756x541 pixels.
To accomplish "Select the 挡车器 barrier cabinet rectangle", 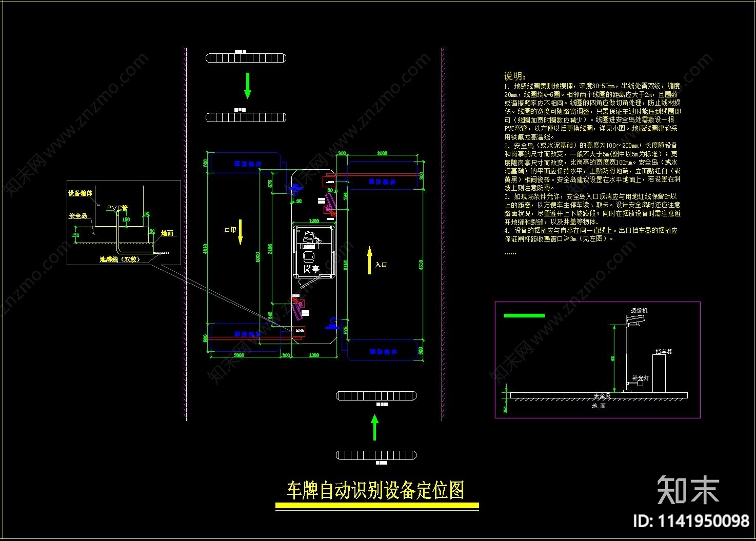I will pyautogui.click(x=659, y=373).
